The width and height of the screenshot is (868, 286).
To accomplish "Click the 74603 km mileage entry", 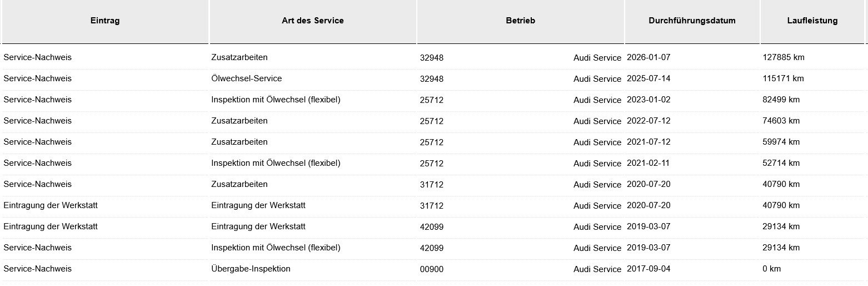I will tap(781, 121).
